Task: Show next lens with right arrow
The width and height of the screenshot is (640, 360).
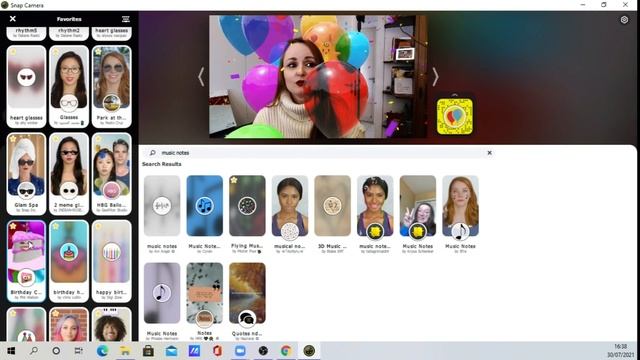Action: point(435,76)
